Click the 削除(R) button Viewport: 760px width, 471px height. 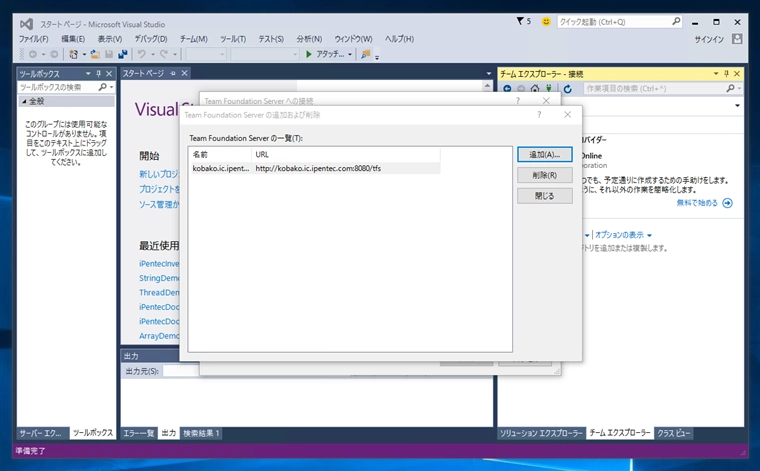545,175
